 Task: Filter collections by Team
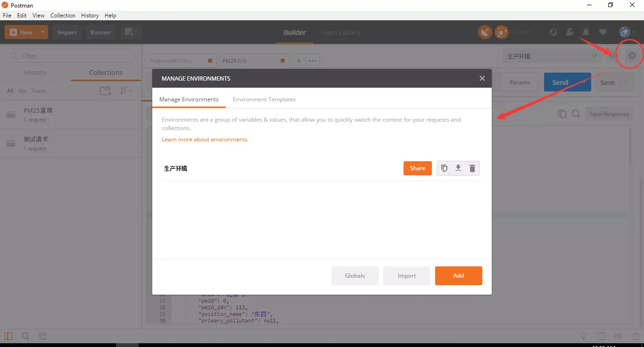pos(39,91)
